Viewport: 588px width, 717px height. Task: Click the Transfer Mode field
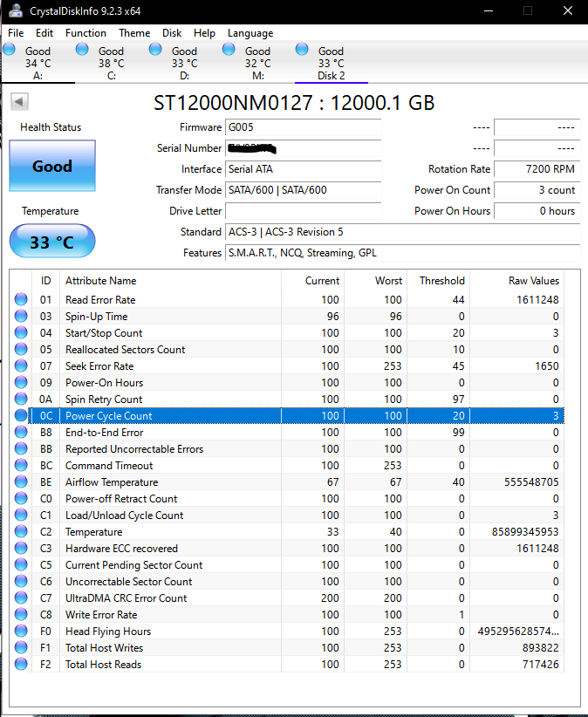pyautogui.click(x=303, y=190)
